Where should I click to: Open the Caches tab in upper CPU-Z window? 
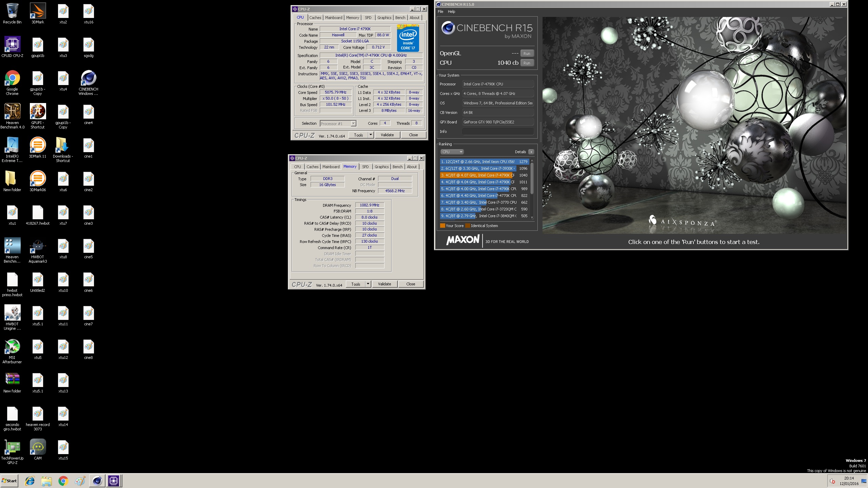click(x=315, y=18)
